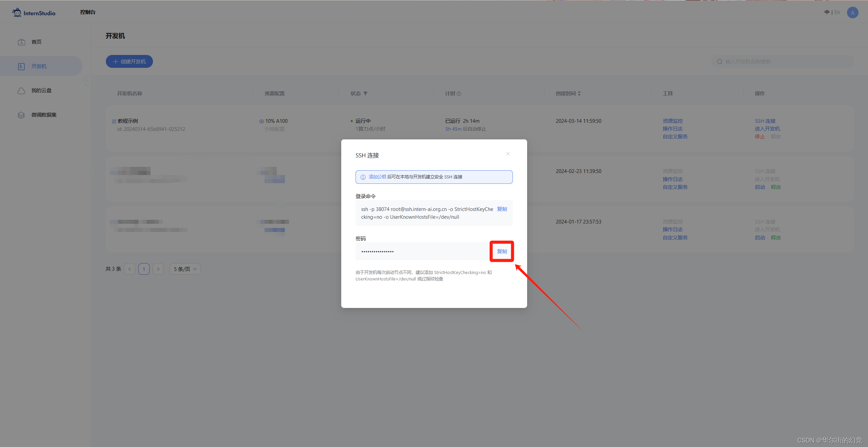Click the 计时 help question icon
The image size is (868, 447).
(x=459, y=94)
